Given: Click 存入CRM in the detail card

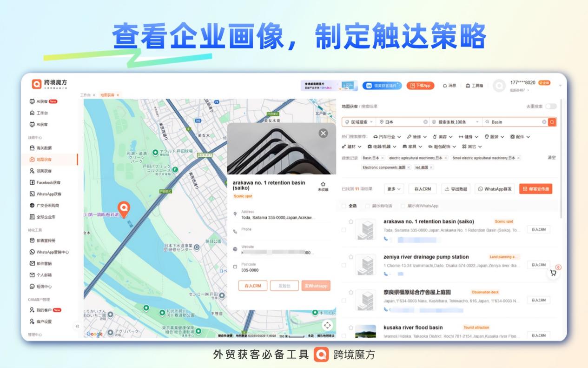Looking at the screenshot, I should click(253, 286).
